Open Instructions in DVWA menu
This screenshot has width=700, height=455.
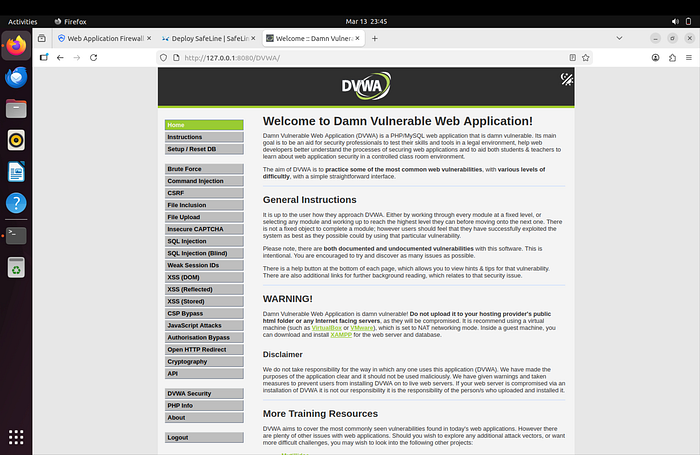click(204, 137)
